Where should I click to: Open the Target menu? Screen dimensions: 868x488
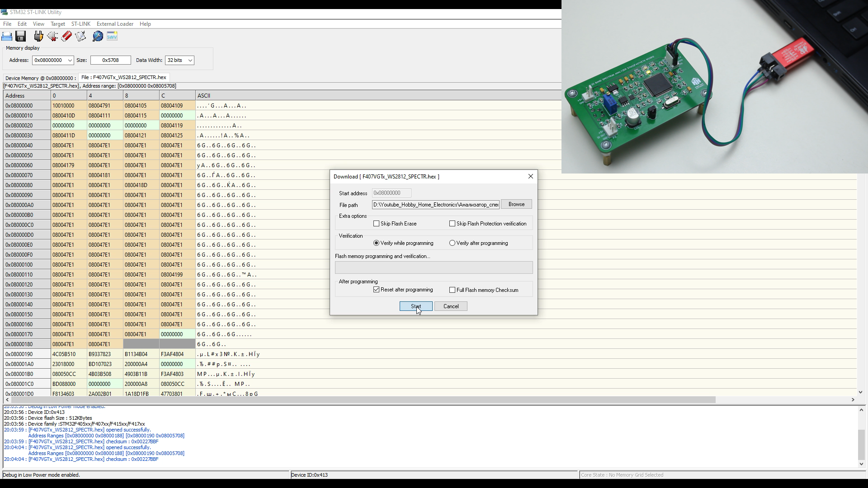[57, 24]
